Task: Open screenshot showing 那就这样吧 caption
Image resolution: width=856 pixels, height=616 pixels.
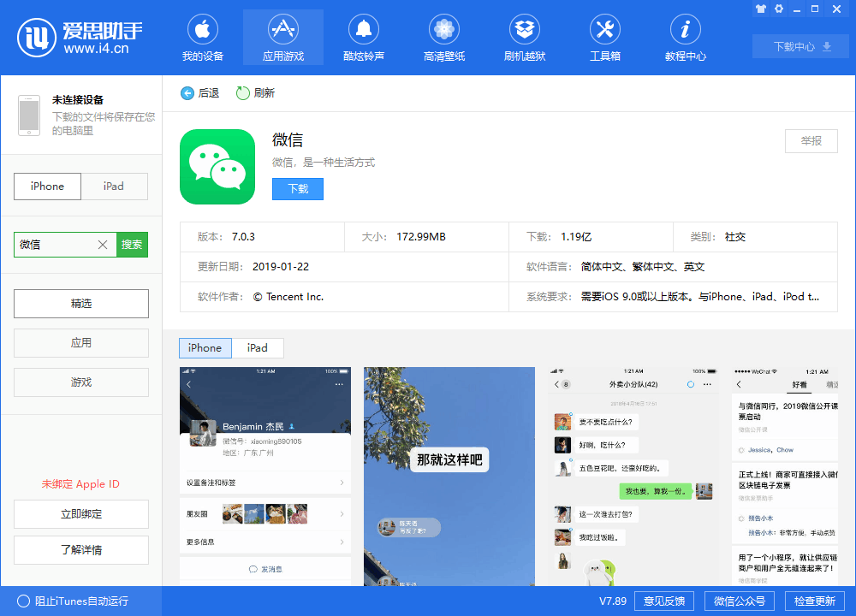Action: [449, 477]
